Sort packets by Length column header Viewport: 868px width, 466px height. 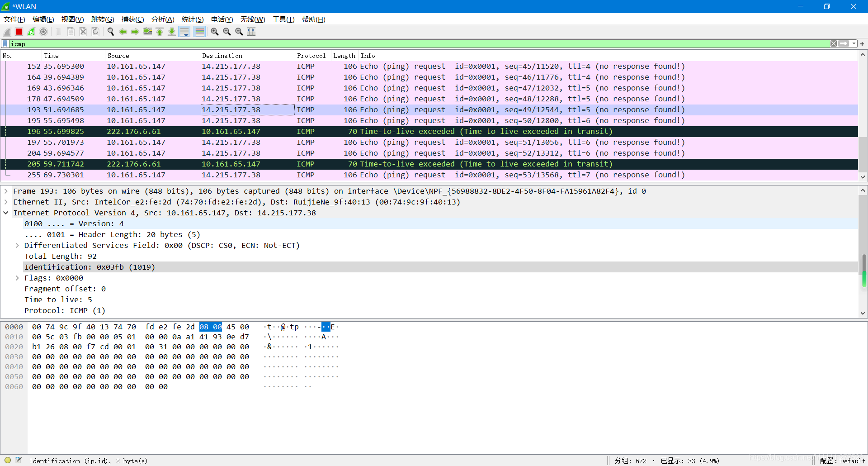tap(344, 56)
